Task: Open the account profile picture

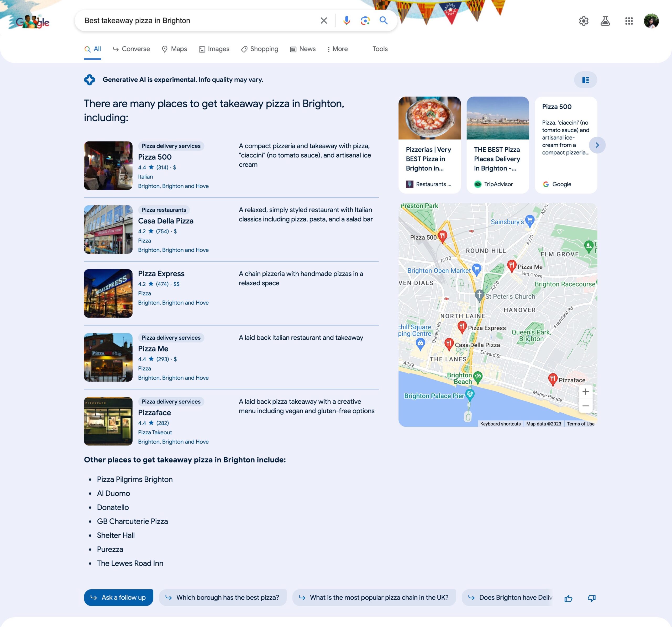Action: click(x=651, y=21)
